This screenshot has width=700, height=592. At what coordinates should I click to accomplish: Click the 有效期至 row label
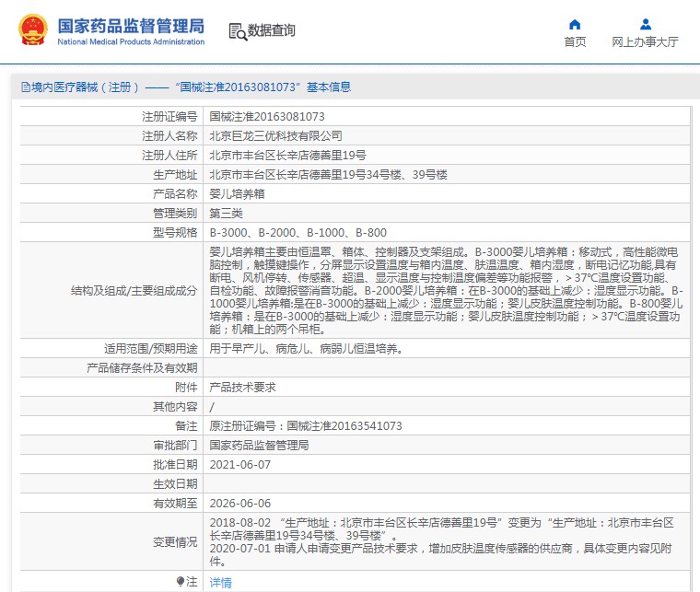[175, 504]
